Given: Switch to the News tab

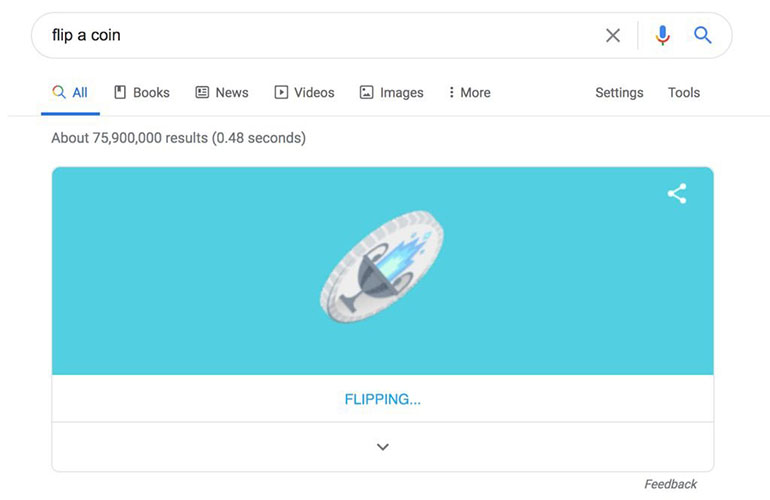Looking at the screenshot, I should tap(222, 92).
